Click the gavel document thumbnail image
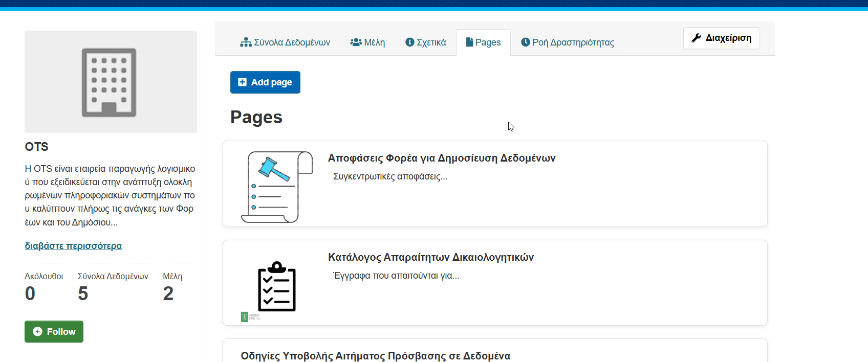The width and height of the screenshot is (868, 362). point(276,187)
